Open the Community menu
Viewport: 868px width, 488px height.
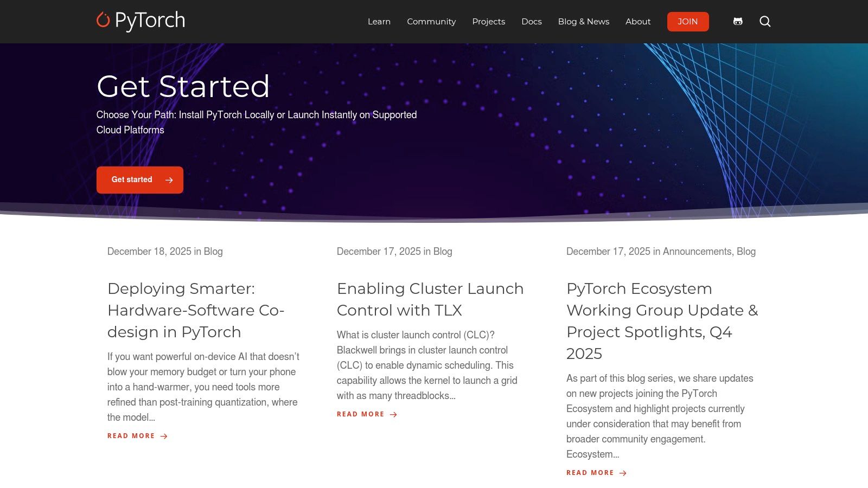point(431,22)
